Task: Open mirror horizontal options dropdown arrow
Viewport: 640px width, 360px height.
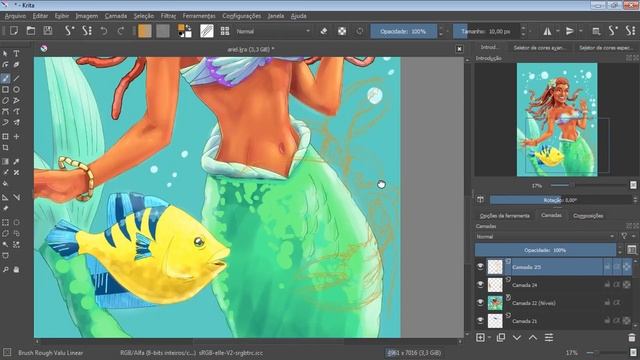Action: point(558,31)
